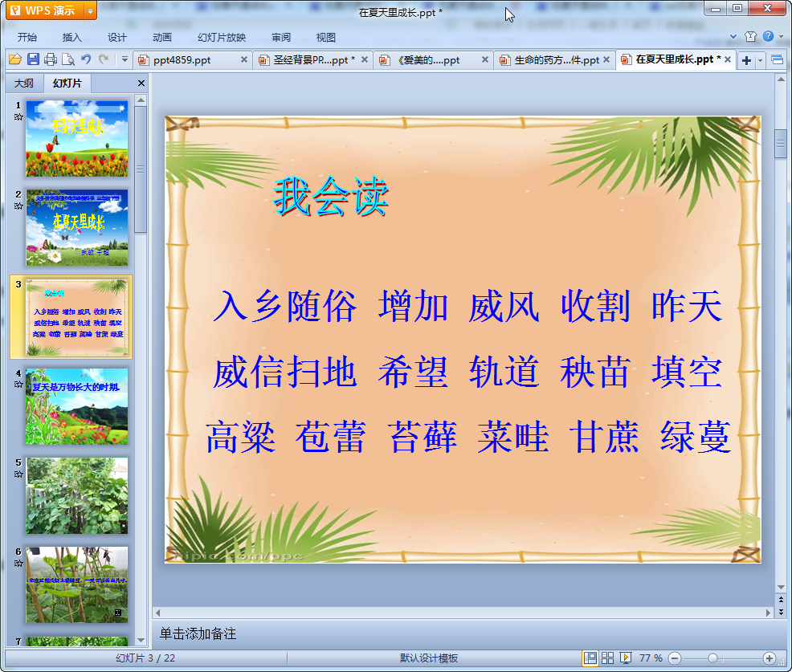The height and width of the screenshot is (672, 792).
Task: Open file using the folder icon
Action: pos(15,59)
